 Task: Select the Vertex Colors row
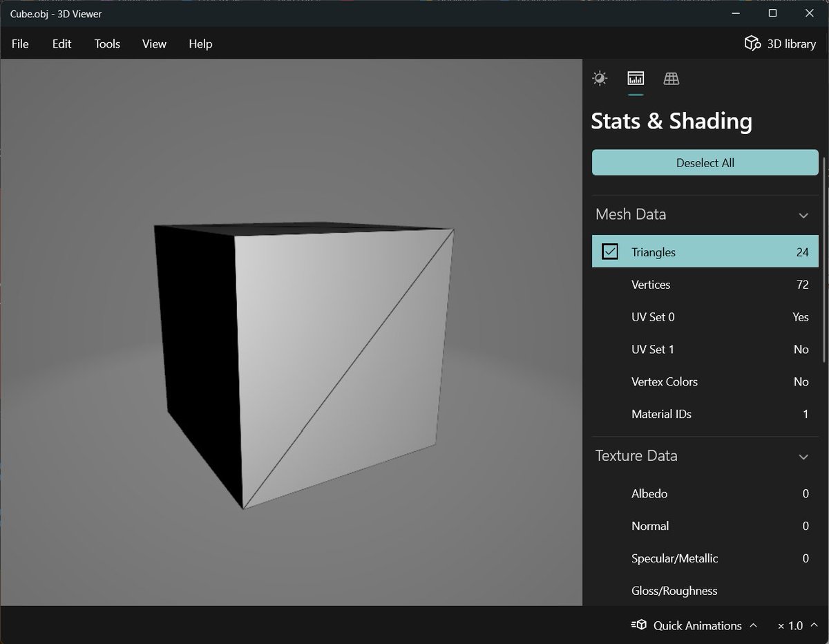705,381
